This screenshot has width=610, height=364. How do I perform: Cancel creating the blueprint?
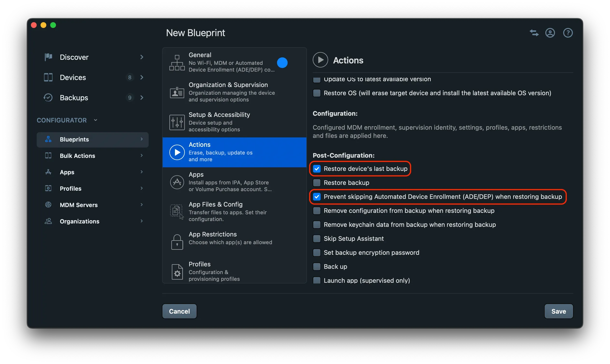179,311
